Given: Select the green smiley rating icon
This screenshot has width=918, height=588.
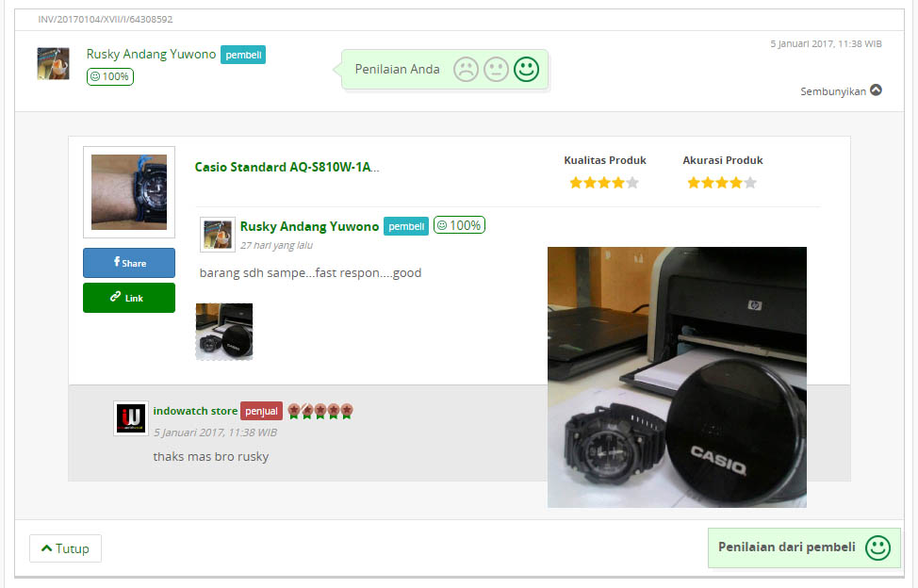Looking at the screenshot, I should (526, 69).
